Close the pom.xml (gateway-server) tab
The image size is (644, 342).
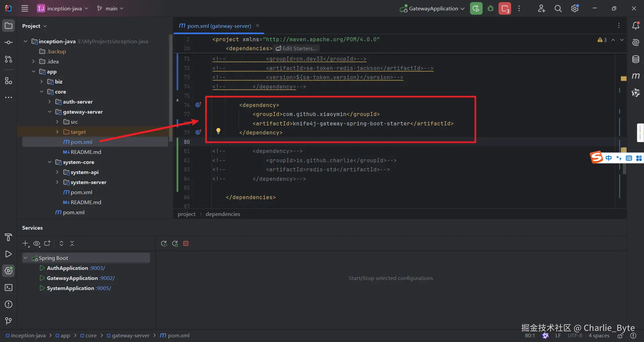258,25
